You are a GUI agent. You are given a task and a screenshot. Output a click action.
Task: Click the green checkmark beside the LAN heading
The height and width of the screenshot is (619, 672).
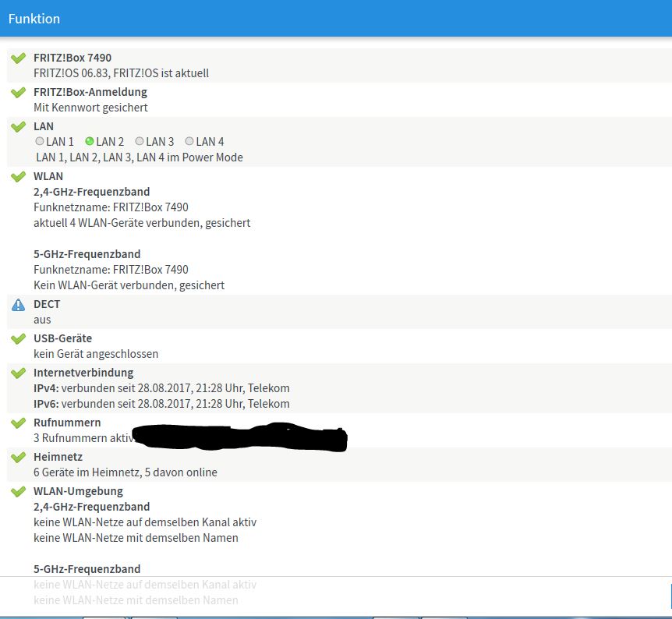point(18,126)
